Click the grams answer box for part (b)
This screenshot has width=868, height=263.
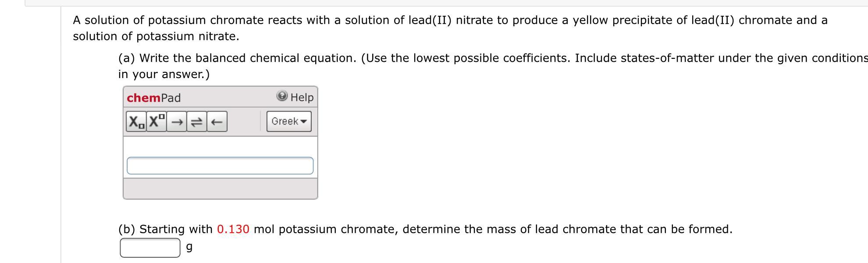pyautogui.click(x=149, y=246)
